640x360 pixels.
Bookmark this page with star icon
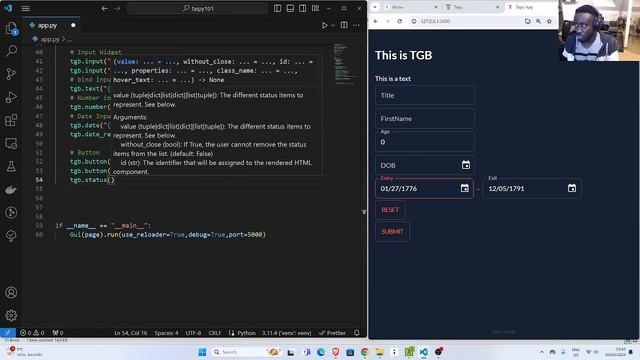point(549,21)
